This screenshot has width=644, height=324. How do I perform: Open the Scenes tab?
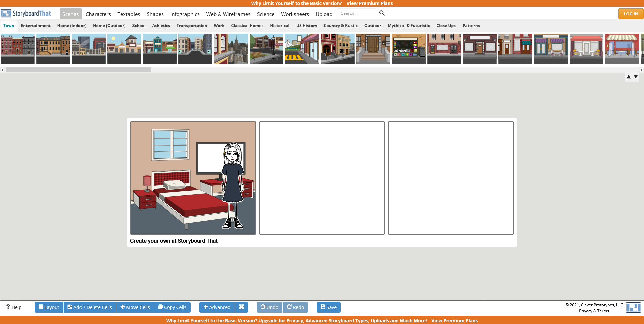tap(70, 14)
